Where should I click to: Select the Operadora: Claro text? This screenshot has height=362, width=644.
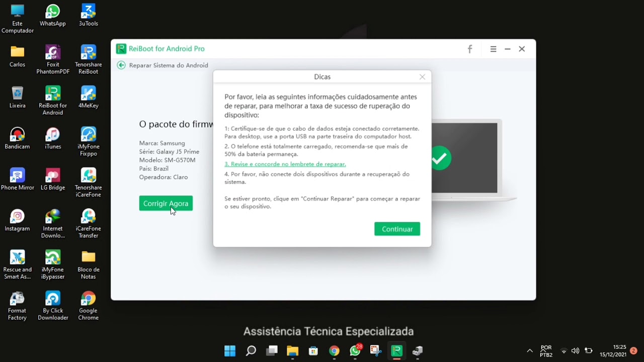click(164, 177)
